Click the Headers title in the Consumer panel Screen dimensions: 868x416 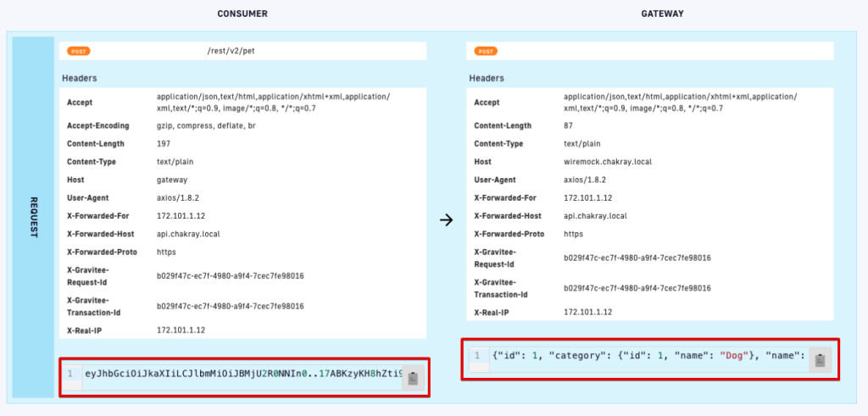(79, 78)
